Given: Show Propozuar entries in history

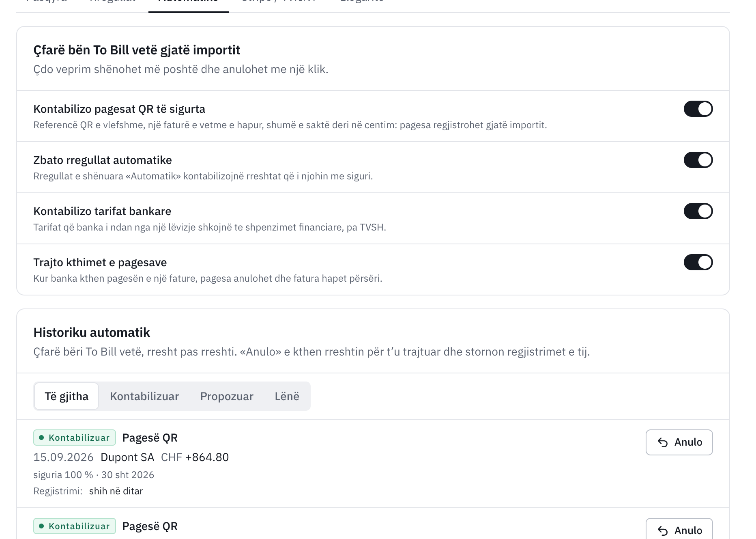Looking at the screenshot, I should point(227,396).
